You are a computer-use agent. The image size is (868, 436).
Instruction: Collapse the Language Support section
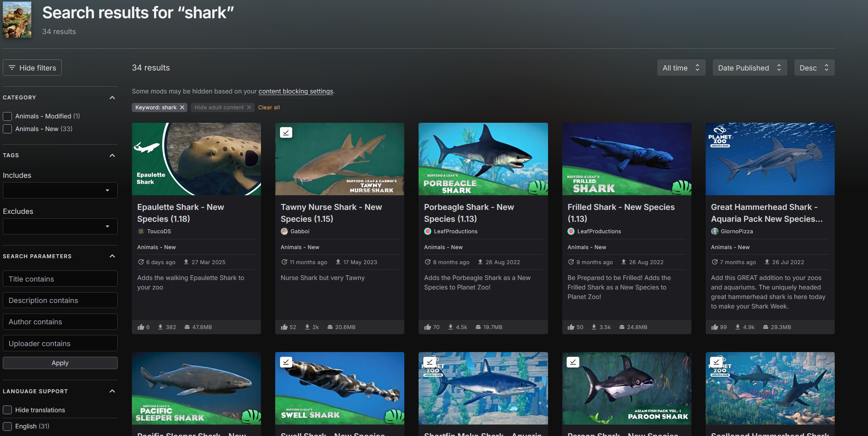tap(112, 391)
